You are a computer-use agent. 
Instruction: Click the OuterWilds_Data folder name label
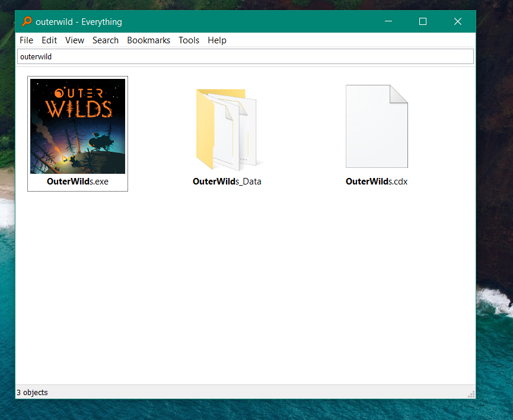click(227, 182)
